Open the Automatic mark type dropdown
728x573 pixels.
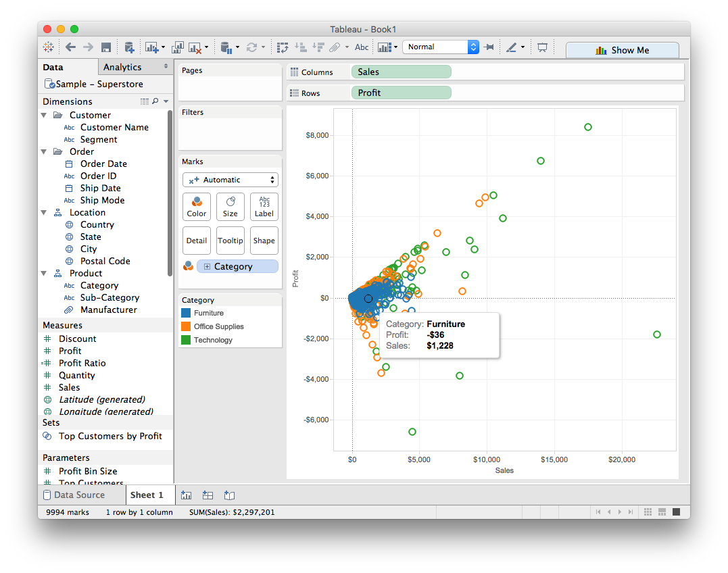click(230, 180)
